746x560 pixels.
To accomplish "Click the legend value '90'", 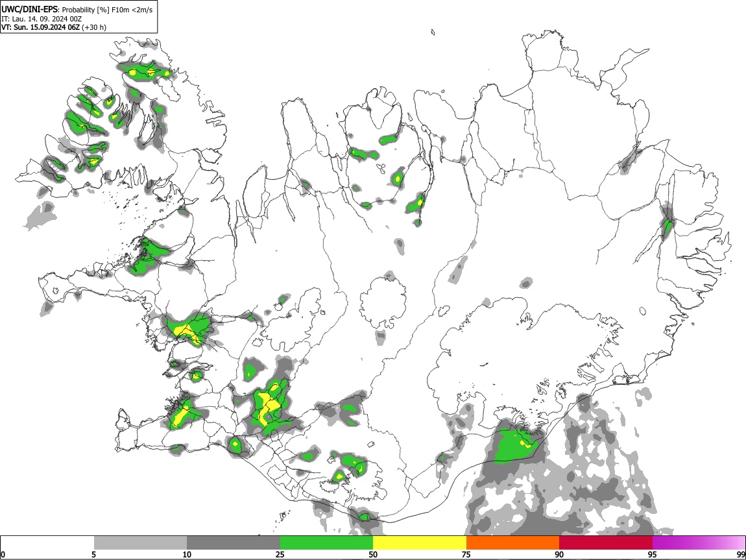I will coord(559,554).
